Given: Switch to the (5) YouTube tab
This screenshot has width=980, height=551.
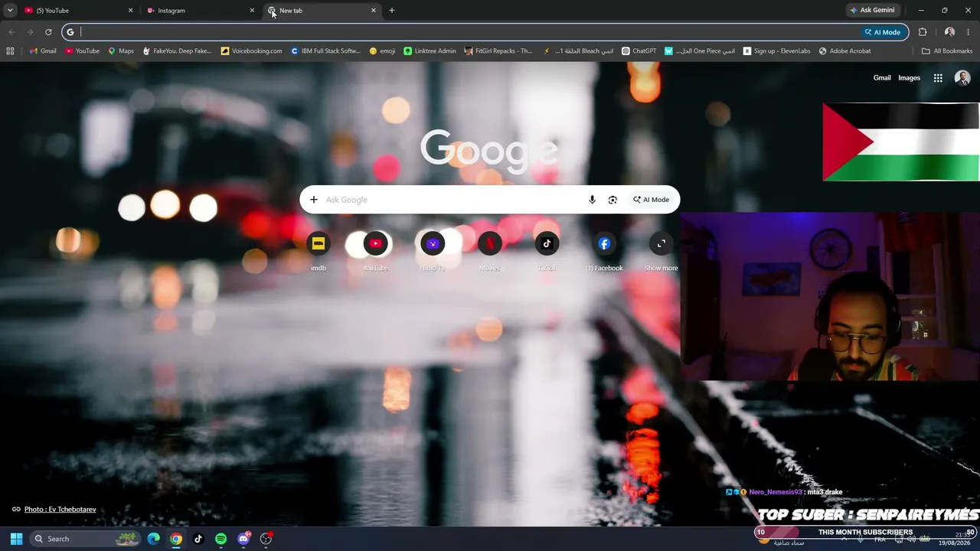Looking at the screenshot, I should [x=78, y=11].
